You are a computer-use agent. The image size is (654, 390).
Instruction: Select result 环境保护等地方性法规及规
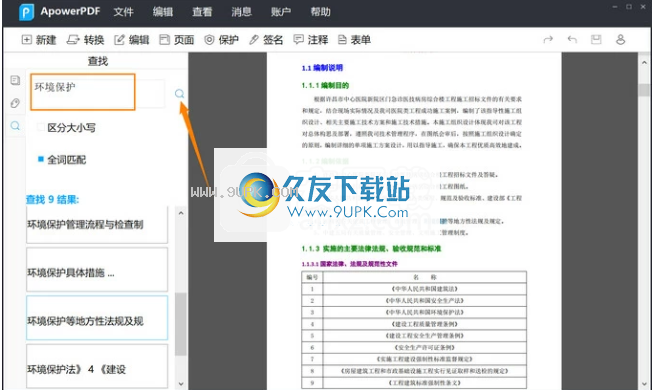pyautogui.click(x=97, y=318)
